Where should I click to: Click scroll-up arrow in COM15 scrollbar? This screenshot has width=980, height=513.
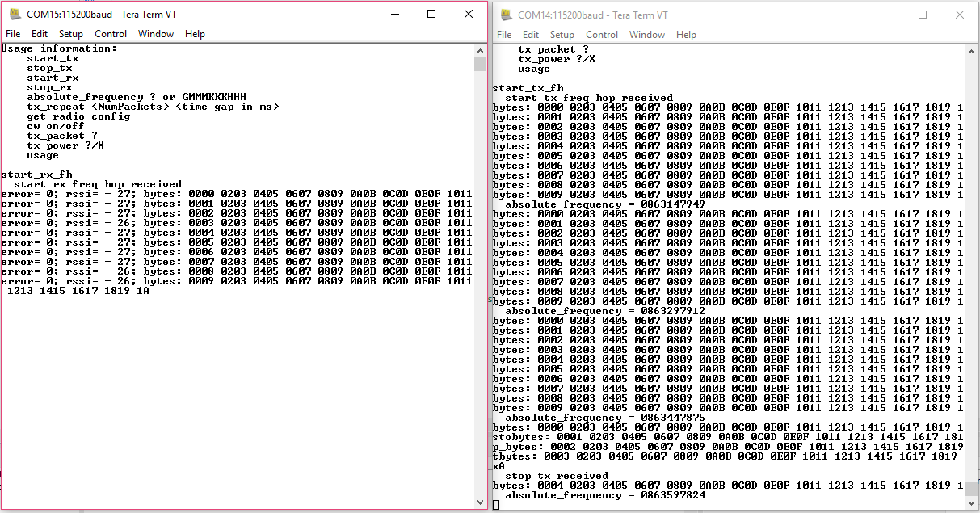click(481, 51)
